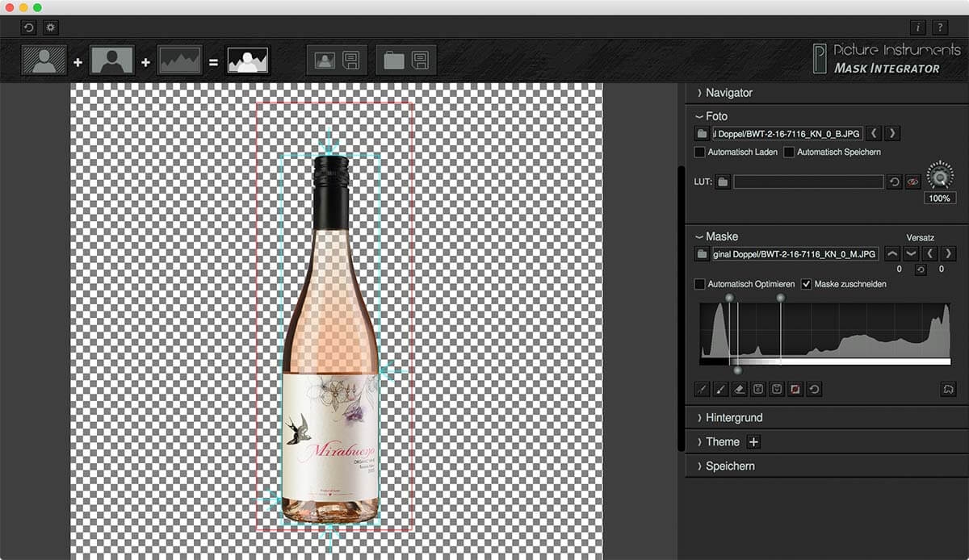
Task: Click the red square mask overlay icon
Action: 795,390
